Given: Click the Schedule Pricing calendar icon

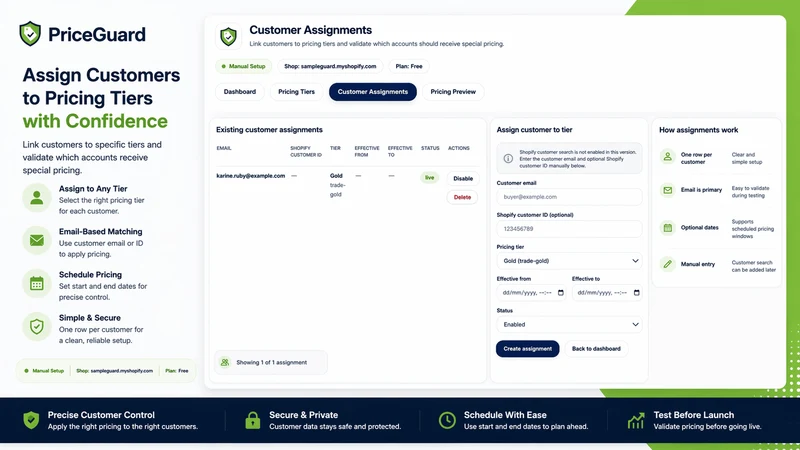Looking at the screenshot, I should pyautogui.click(x=37, y=284).
